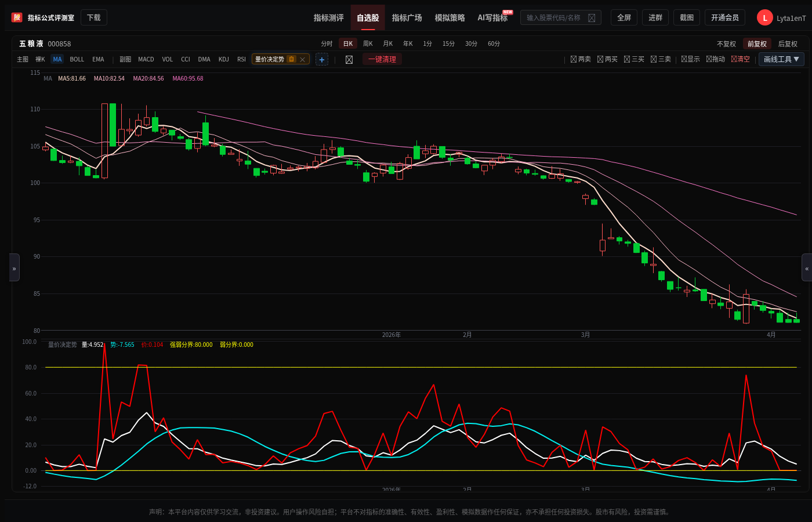Viewport: 812px width, 522px height.
Task: Toggle the 显示 option
Action: click(690, 59)
